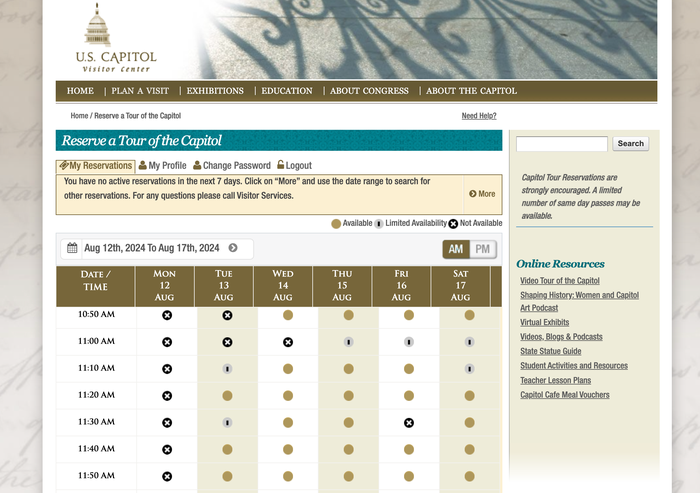Choose the available 11:50 AM slot on Tue 13 Aug
Screen dimensions: 700x493
pyautogui.click(x=227, y=476)
